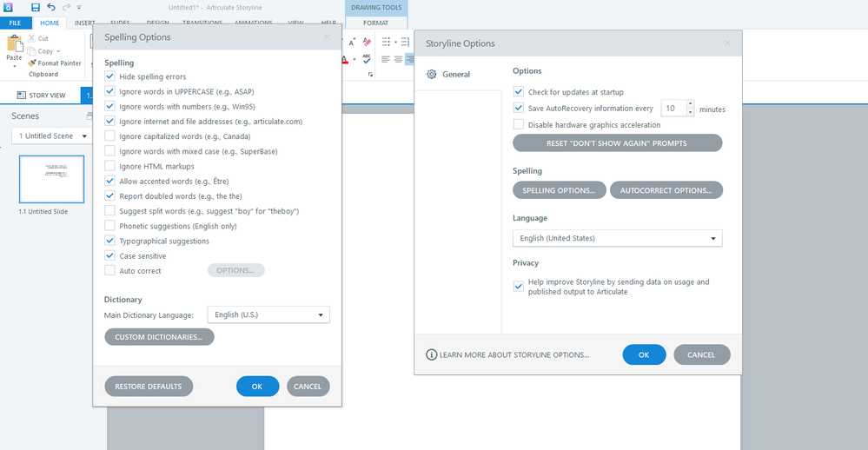Click the AutoRecovery minutes field
868x450 pixels.
click(x=673, y=108)
